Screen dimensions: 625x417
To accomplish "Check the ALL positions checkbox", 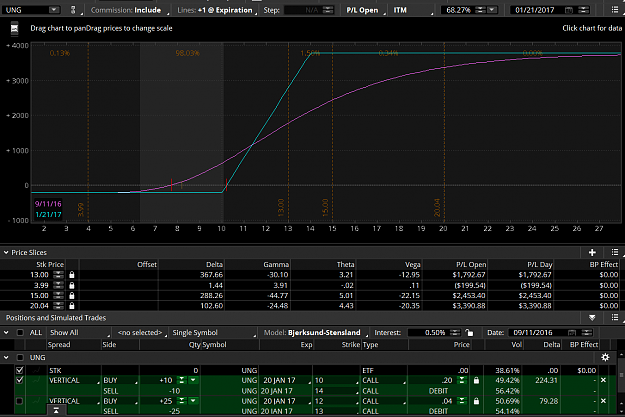I will tap(20, 332).
